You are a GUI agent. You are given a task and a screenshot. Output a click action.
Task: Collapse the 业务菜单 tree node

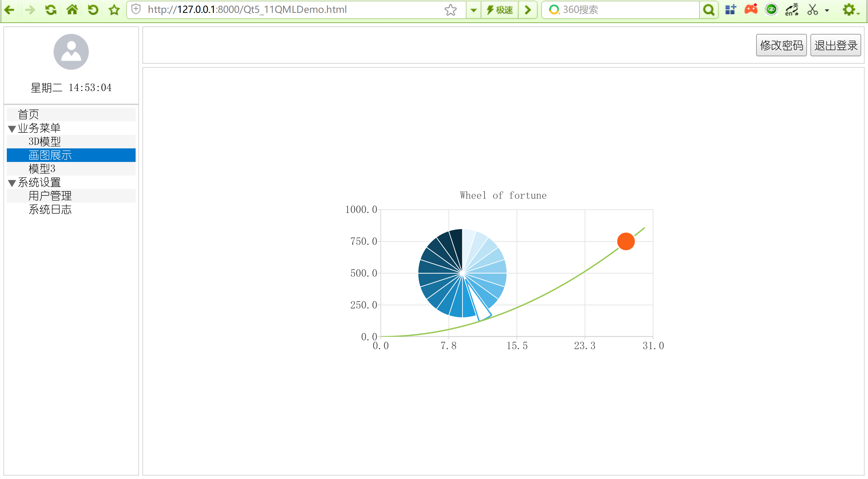point(12,129)
